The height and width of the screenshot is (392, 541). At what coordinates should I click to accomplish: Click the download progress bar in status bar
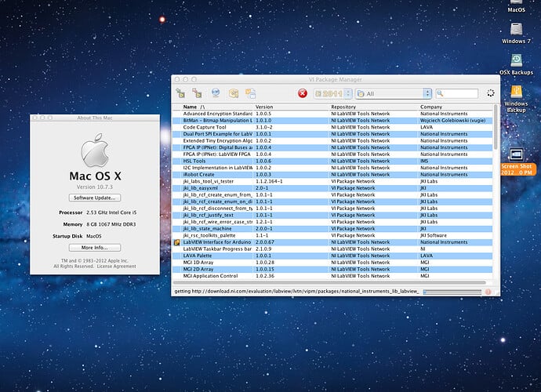coord(452,292)
